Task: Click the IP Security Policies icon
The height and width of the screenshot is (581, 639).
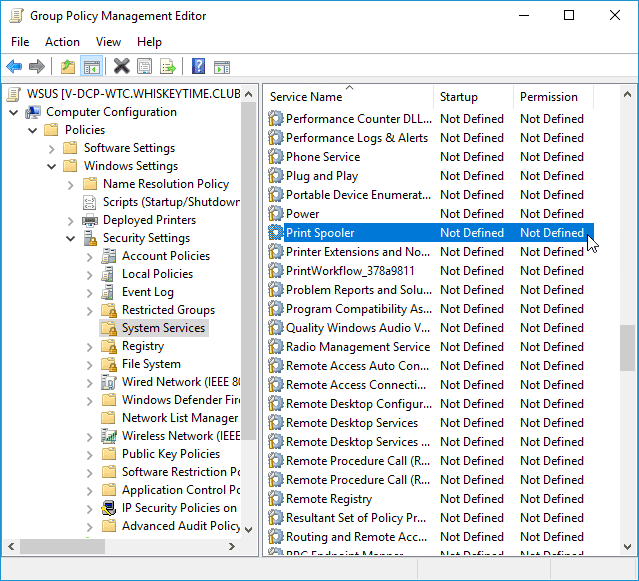Action: tap(108, 508)
